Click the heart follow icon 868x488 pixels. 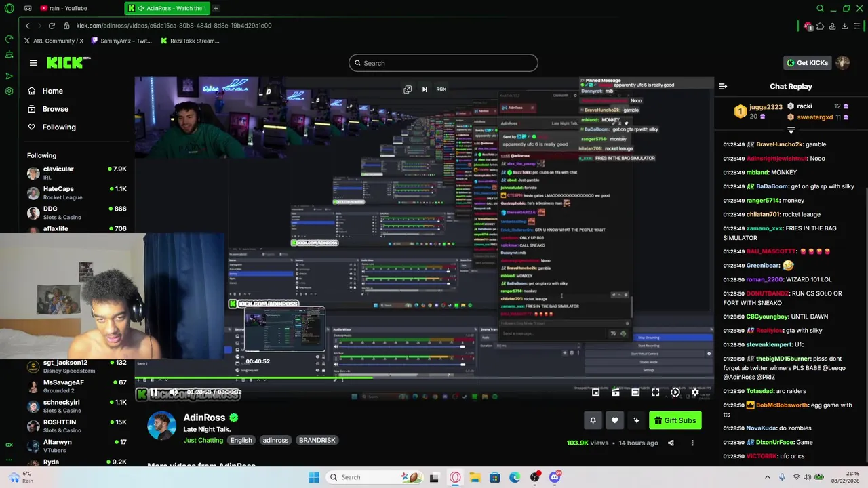pos(614,420)
